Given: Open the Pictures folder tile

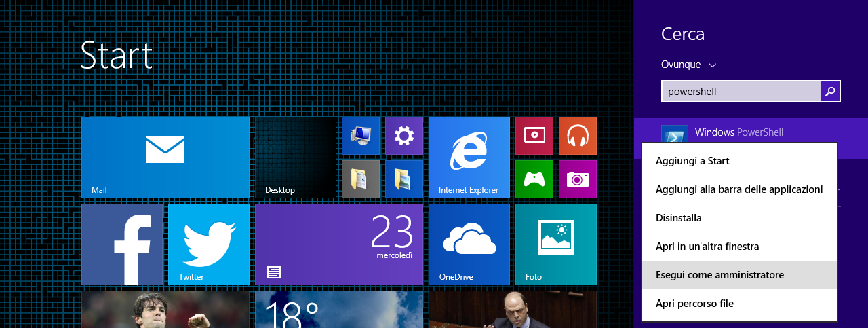Looking at the screenshot, I should pyautogui.click(x=404, y=179).
